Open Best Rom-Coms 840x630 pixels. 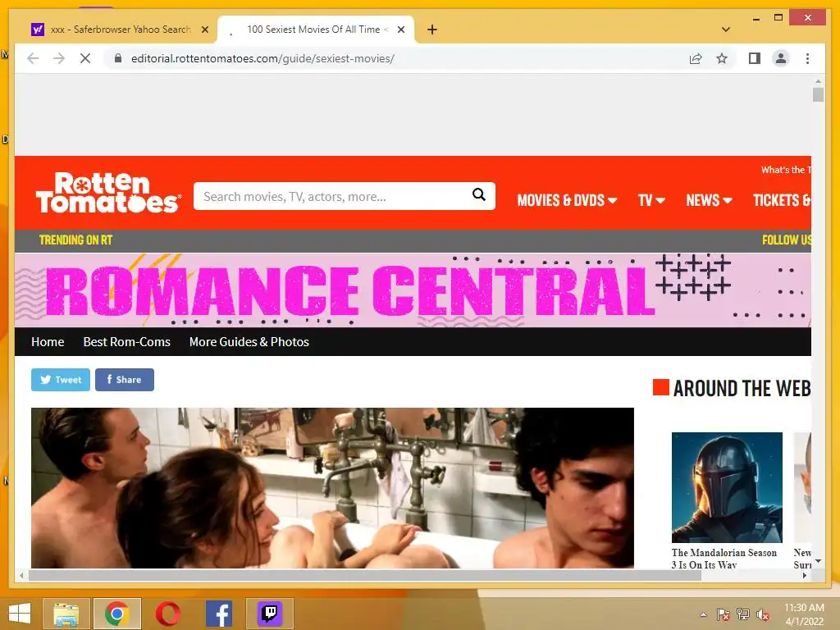[x=126, y=342]
